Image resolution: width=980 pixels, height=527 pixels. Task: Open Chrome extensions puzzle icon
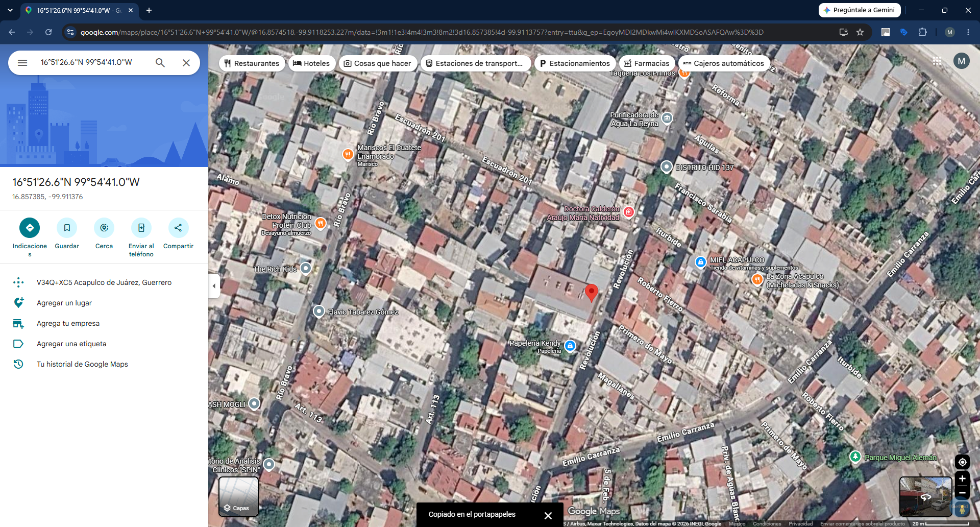click(922, 32)
